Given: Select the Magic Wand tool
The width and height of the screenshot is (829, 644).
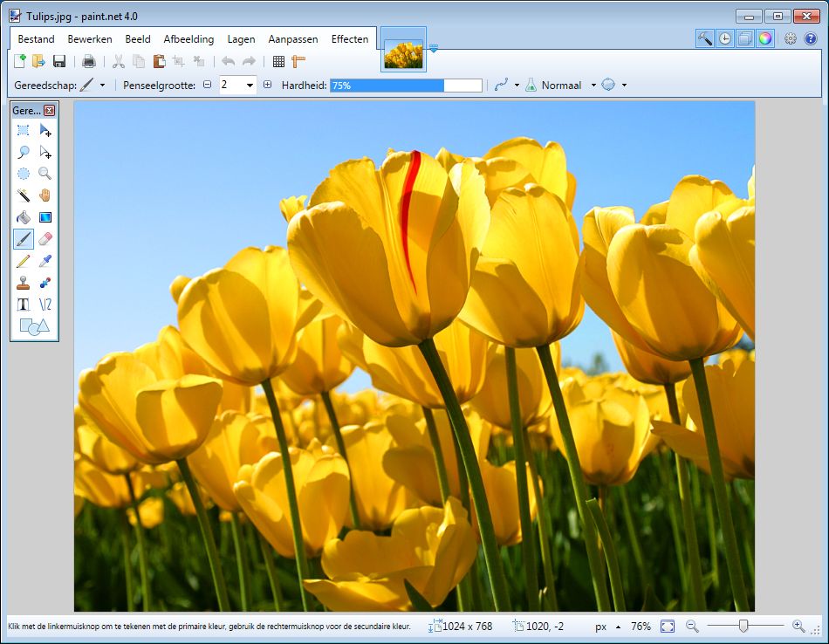Looking at the screenshot, I should tap(24, 195).
